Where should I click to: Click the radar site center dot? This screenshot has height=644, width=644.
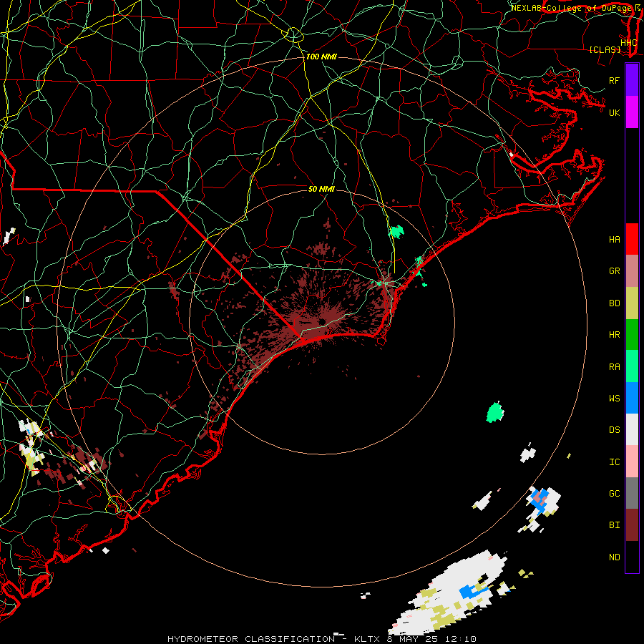(x=322, y=321)
